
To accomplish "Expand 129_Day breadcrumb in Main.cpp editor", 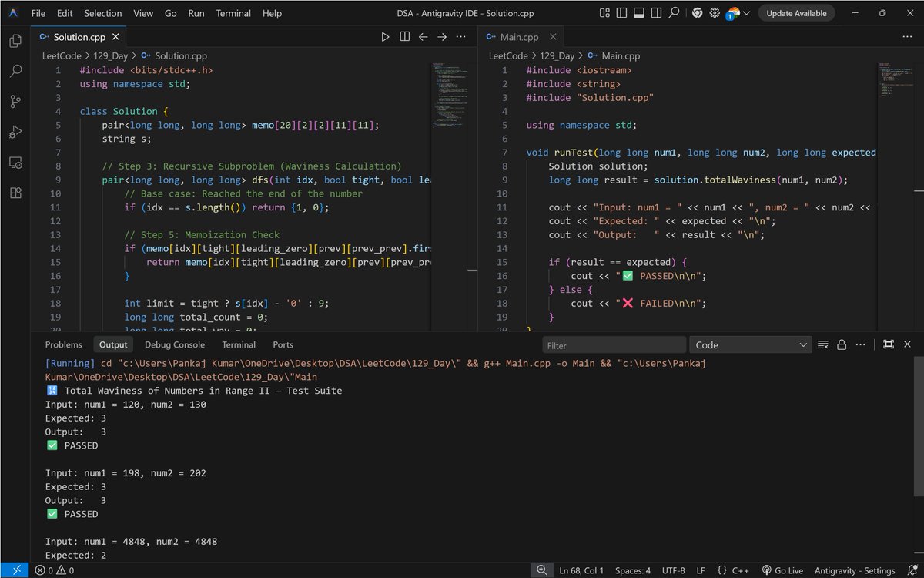I will (557, 55).
